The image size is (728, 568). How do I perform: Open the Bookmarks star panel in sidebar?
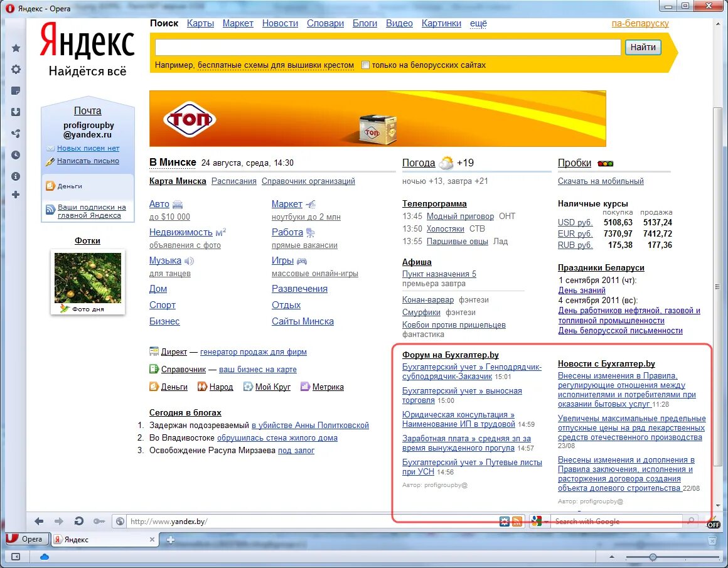tap(16, 48)
